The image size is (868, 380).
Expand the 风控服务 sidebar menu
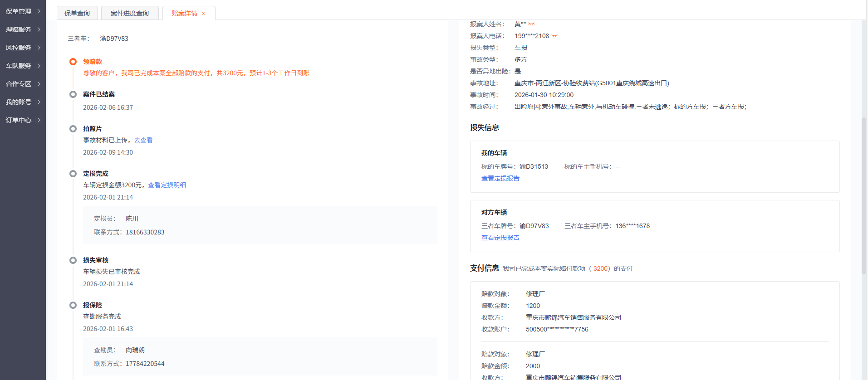23,48
